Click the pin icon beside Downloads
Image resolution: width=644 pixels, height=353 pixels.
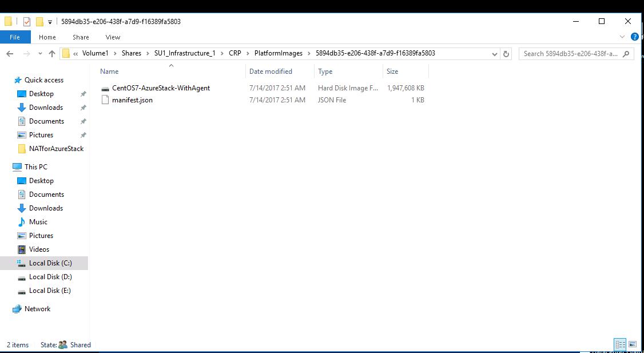click(84, 108)
